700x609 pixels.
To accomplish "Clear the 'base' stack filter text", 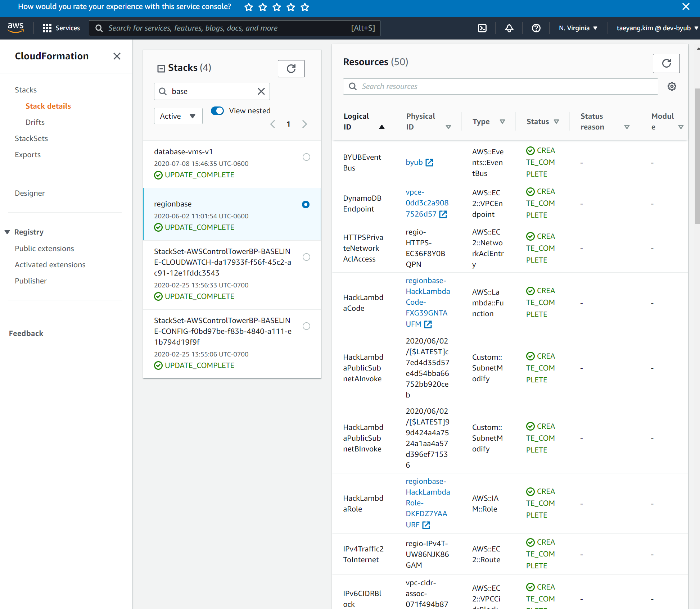I will coord(261,91).
